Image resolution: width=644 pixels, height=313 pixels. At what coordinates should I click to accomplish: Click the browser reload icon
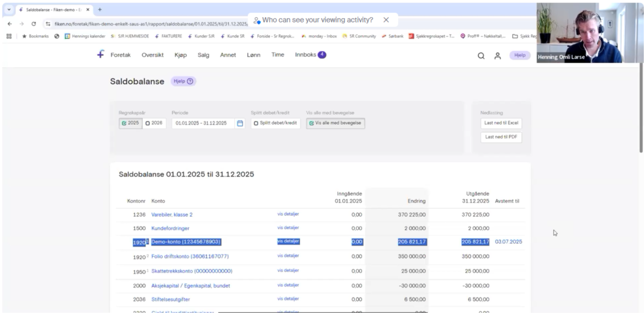(x=34, y=24)
